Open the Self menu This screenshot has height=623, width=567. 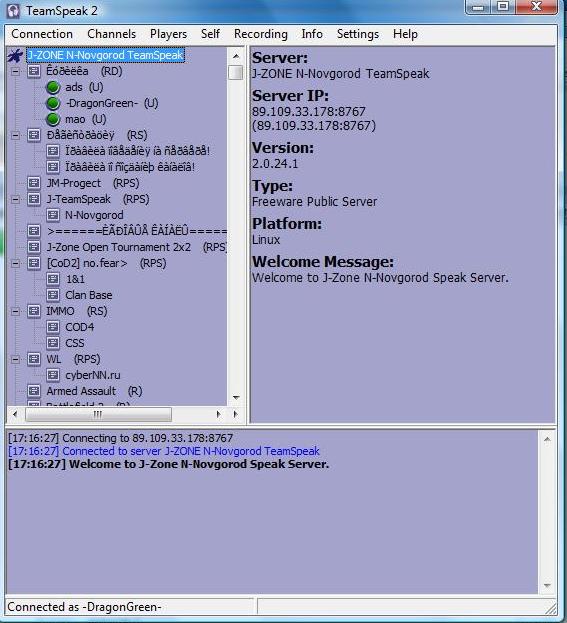point(210,34)
